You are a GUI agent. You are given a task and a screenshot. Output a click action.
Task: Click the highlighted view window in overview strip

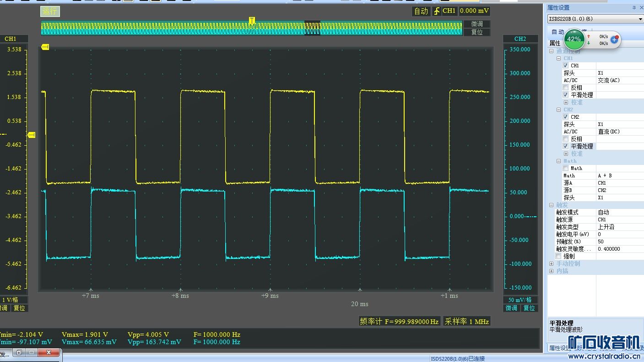(x=312, y=28)
